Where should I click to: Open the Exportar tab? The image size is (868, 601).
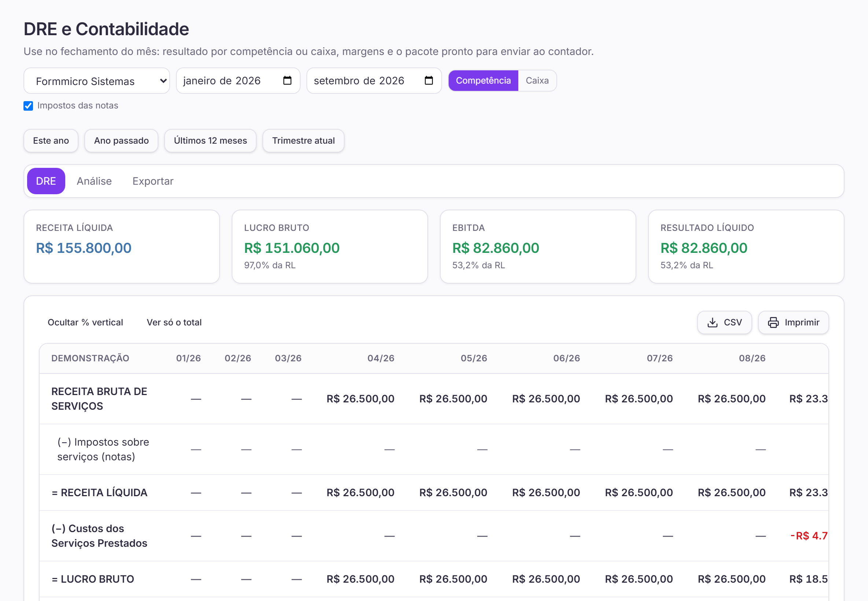pyautogui.click(x=153, y=181)
